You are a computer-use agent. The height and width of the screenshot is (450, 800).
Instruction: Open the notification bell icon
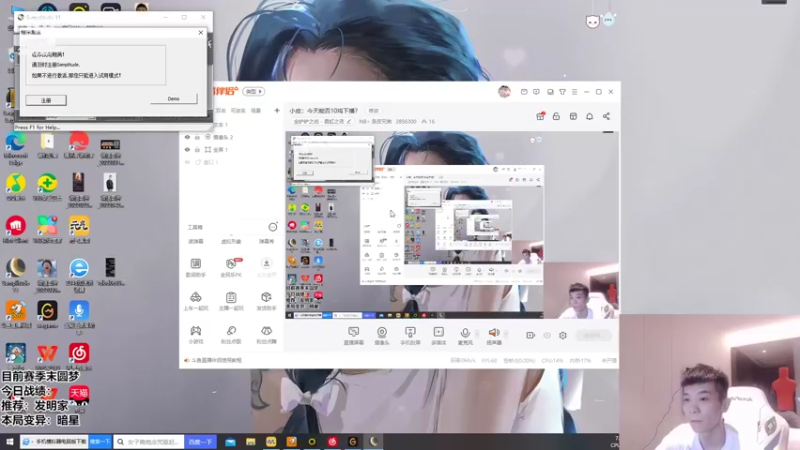click(589, 116)
